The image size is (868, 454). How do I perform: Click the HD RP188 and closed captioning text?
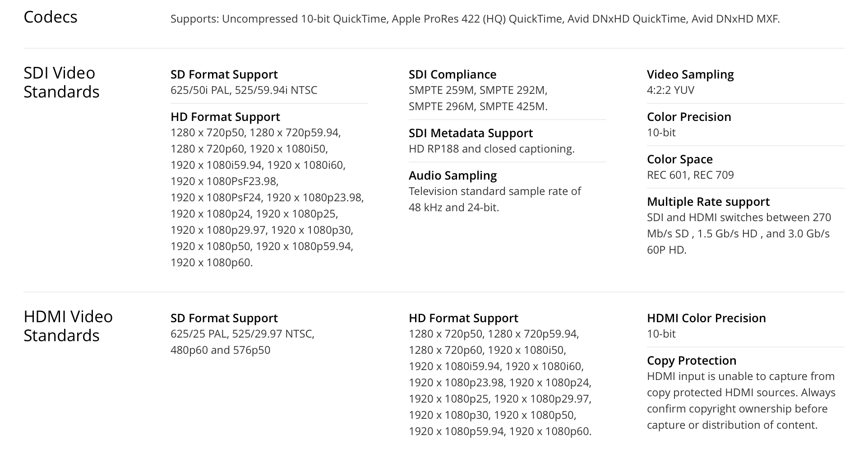[491, 149]
